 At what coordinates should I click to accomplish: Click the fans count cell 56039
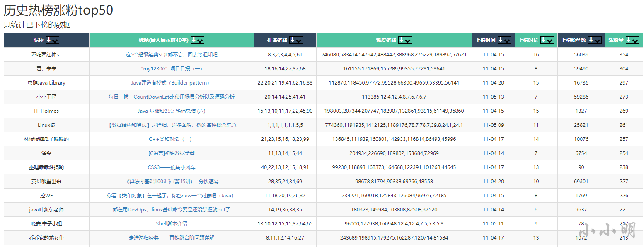(x=581, y=55)
